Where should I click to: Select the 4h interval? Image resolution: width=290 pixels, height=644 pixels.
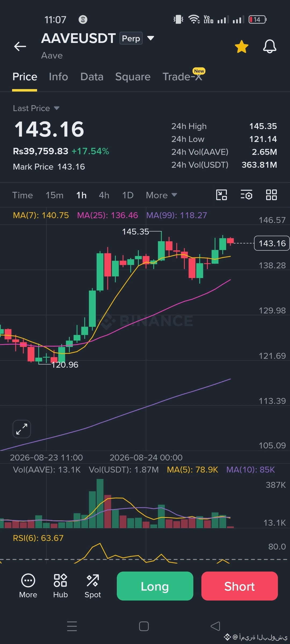click(x=104, y=195)
